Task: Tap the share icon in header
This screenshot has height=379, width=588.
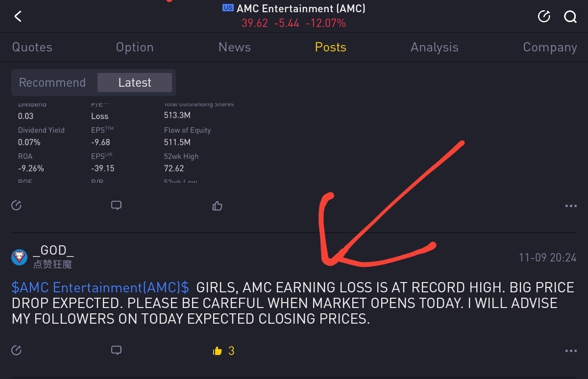Action: pyautogui.click(x=544, y=17)
